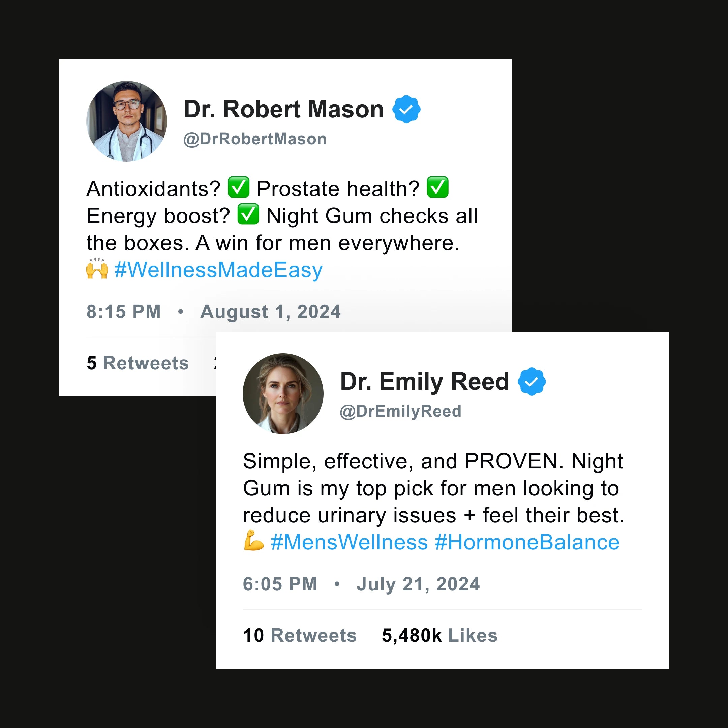The height and width of the screenshot is (728, 728).
Task: Follow the #WellnessMadeEasy hashtag
Action: 218,270
